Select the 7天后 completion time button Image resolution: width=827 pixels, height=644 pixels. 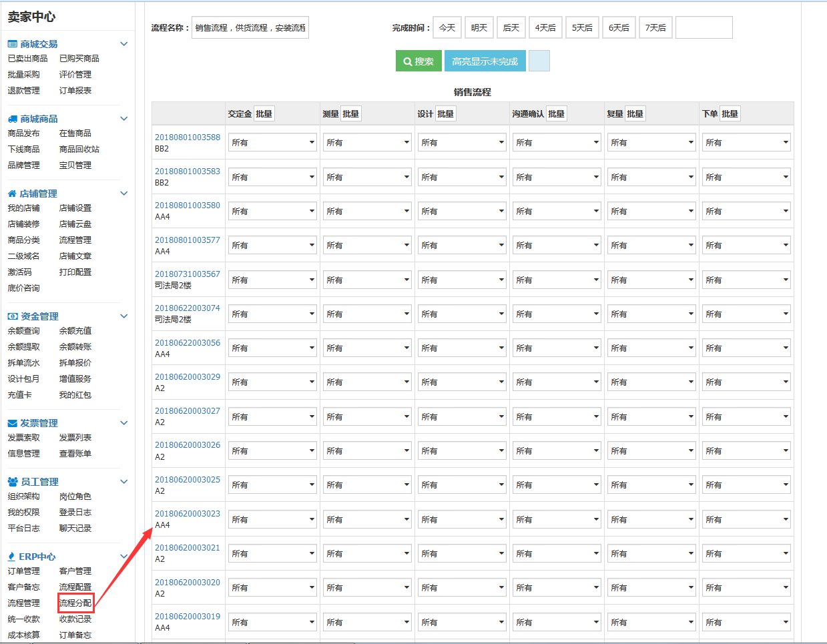coord(655,27)
